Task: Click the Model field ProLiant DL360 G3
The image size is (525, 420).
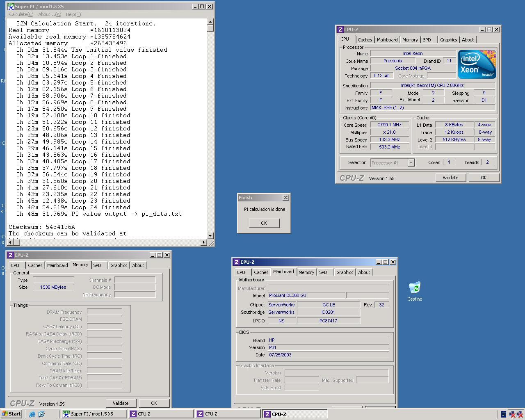Action: click(306, 295)
